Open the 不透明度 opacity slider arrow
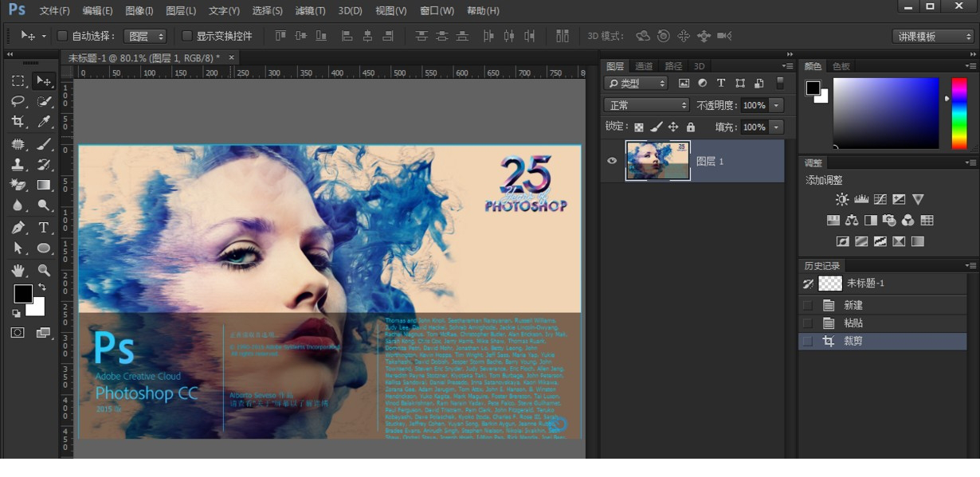Screen dimensions: 980x477 click(x=776, y=105)
